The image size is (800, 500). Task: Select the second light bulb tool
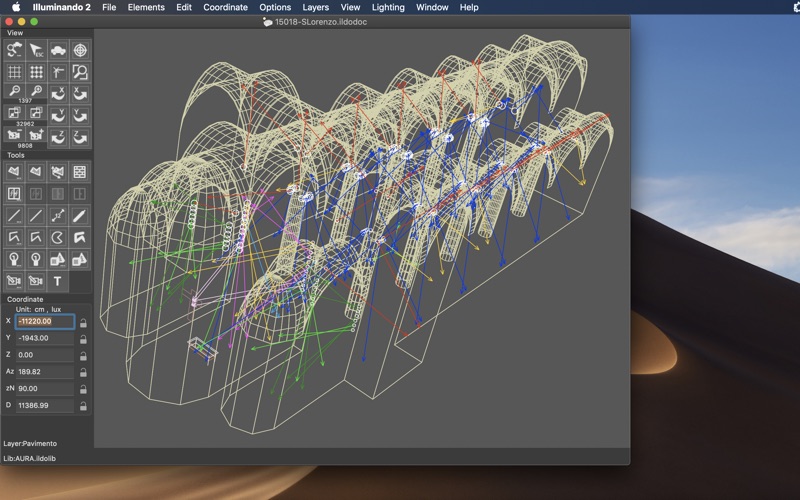tap(36, 259)
